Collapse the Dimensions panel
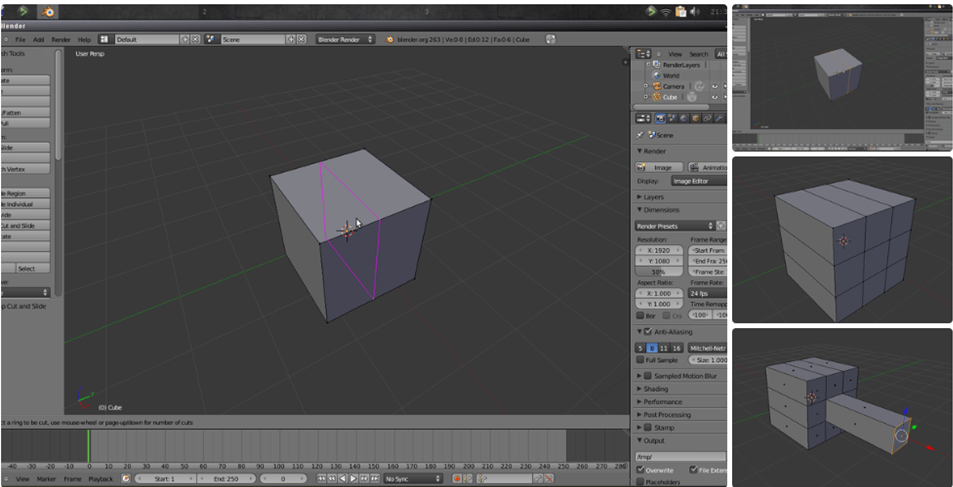The image size is (953, 487). click(658, 210)
